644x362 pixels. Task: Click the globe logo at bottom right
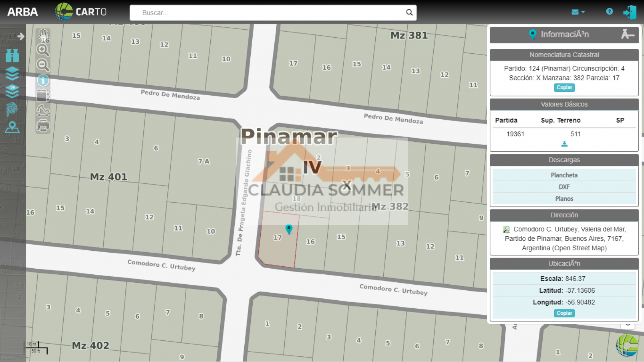point(627,345)
